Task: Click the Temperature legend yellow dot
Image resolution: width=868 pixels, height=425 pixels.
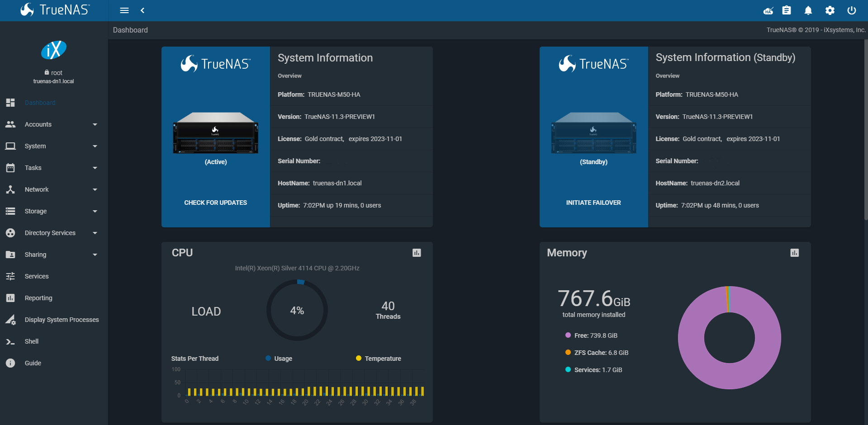Action: point(359,358)
